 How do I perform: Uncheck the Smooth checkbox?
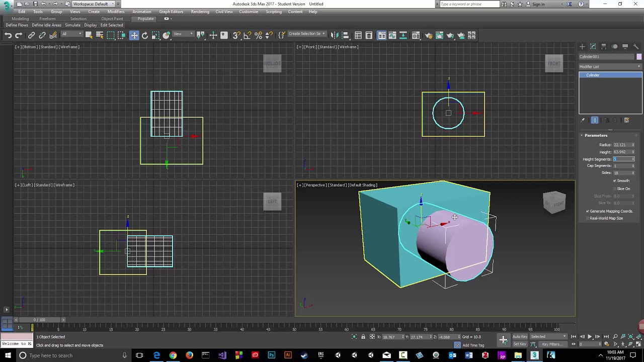click(x=614, y=180)
